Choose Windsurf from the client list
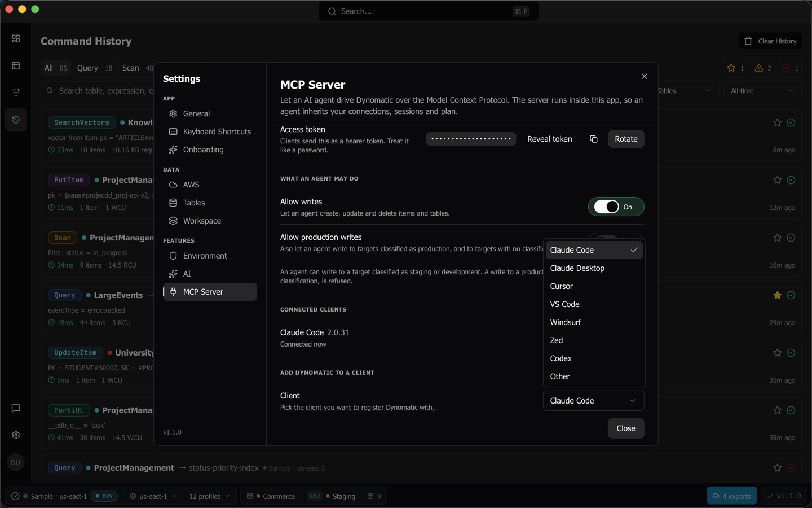This screenshot has height=508, width=812. tap(594, 322)
